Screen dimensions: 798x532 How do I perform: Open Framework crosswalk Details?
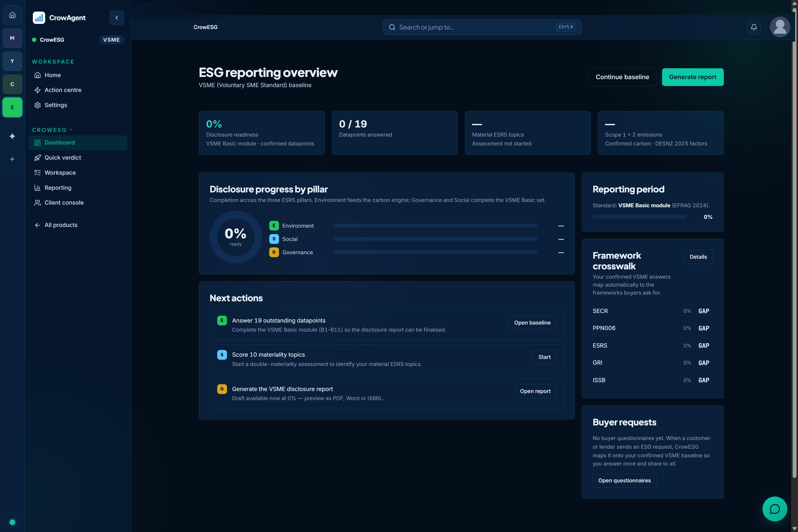698,257
